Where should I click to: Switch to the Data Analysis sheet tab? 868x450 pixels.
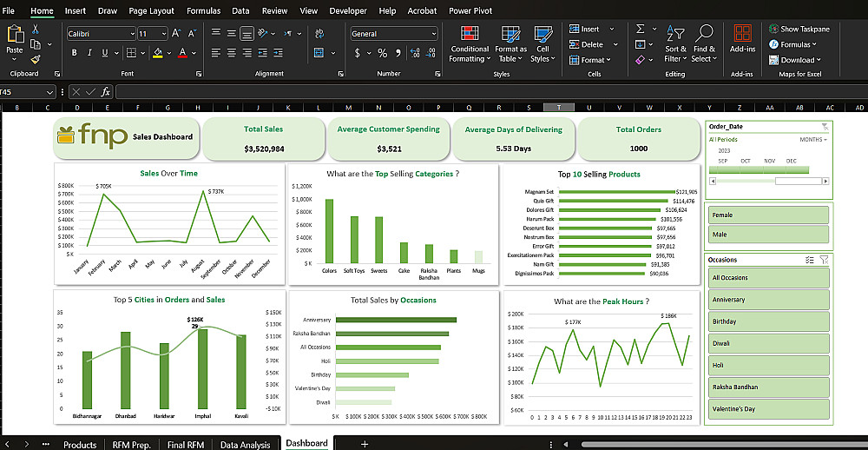[245, 444]
